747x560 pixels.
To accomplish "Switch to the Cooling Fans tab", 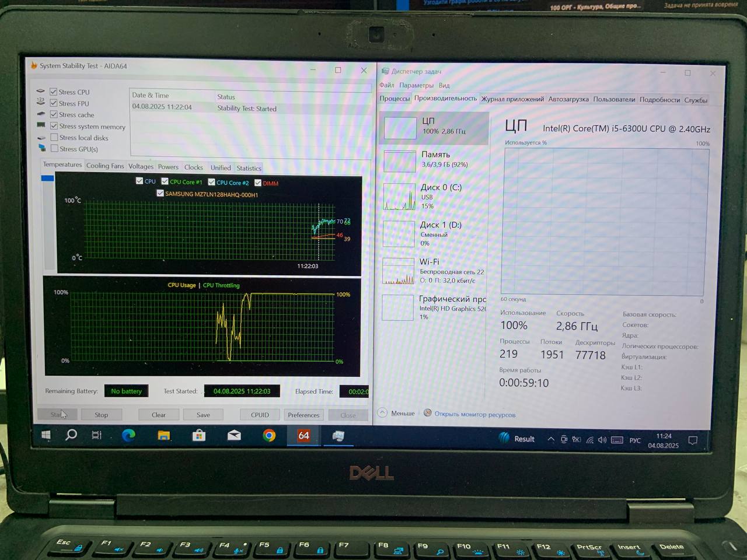I will click(105, 166).
